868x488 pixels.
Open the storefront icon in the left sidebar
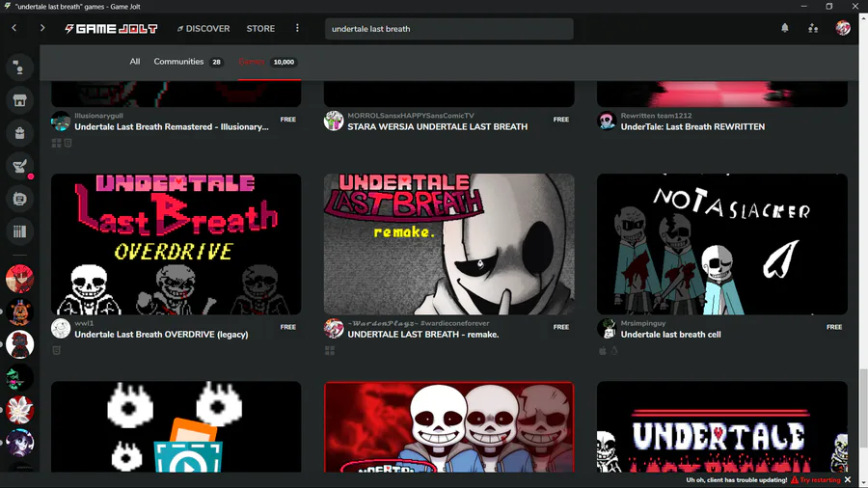(19, 100)
